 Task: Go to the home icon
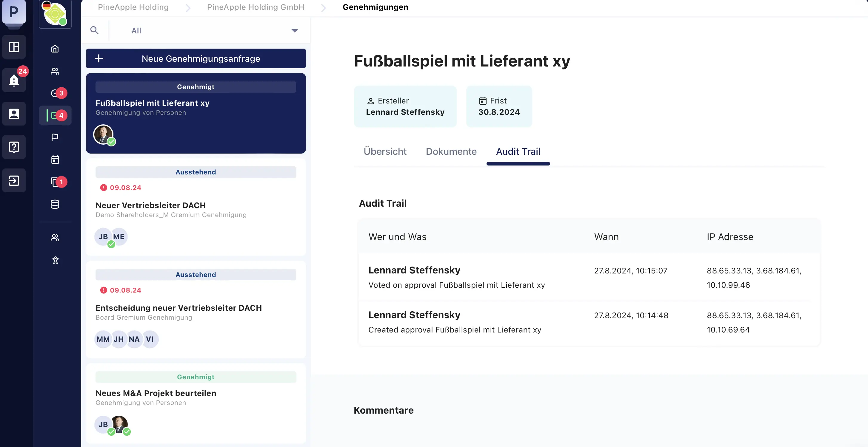pyautogui.click(x=55, y=49)
